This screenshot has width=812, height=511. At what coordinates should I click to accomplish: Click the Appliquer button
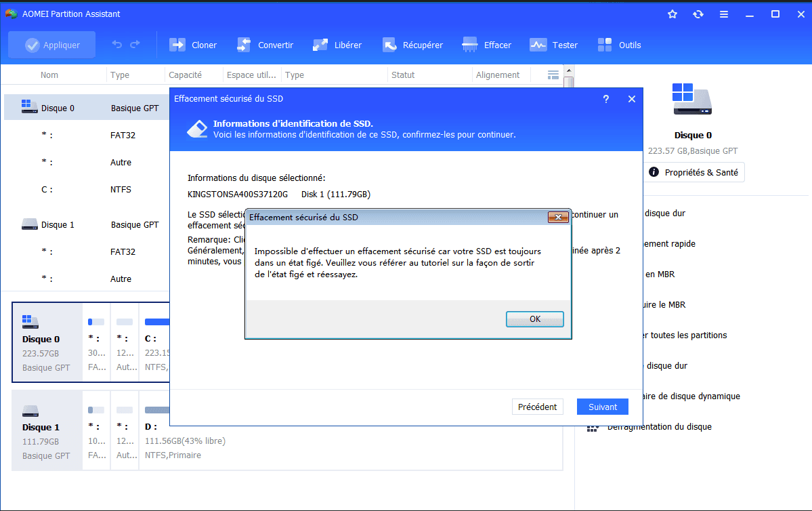(52, 45)
